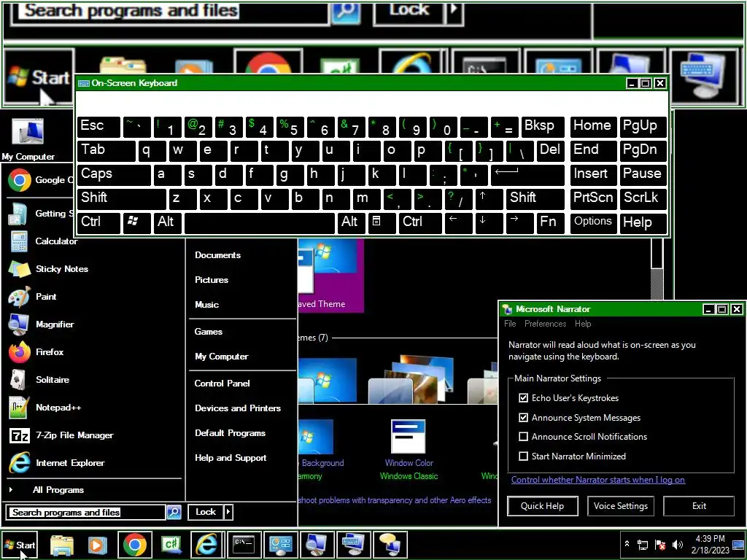Viewport: 747px width, 560px height.
Task: Open Pictures from Start menu right pane
Action: tap(212, 280)
